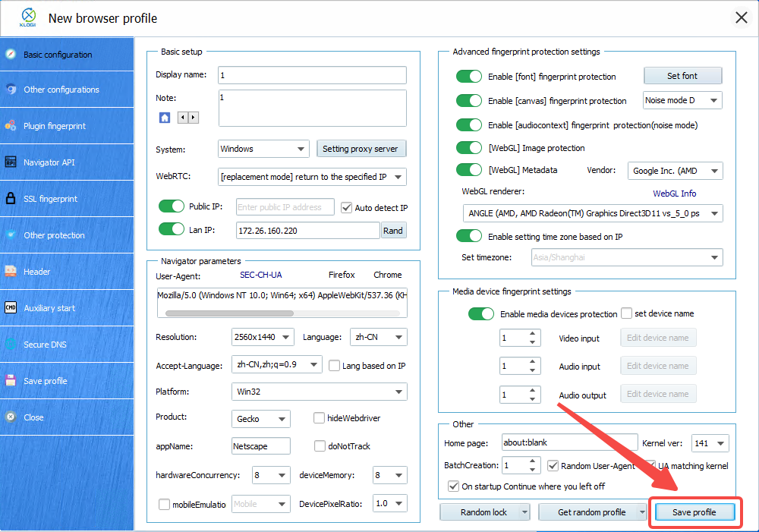
Task: Click the SSL fingerprint lock icon
Action: [x=11, y=199]
